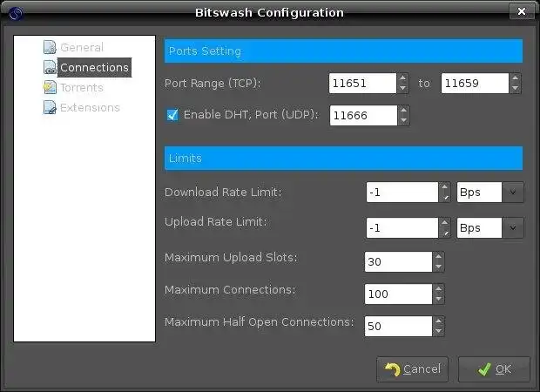Click the Maximum Half Open Connections label
540x392 pixels.
point(259,322)
